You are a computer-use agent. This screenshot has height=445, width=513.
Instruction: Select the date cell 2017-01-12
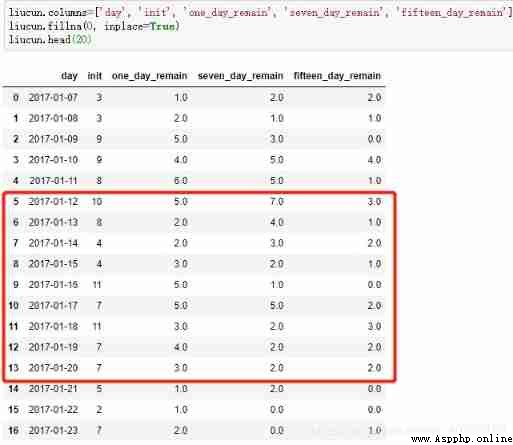pyautogui.click(x=53, y=202)
